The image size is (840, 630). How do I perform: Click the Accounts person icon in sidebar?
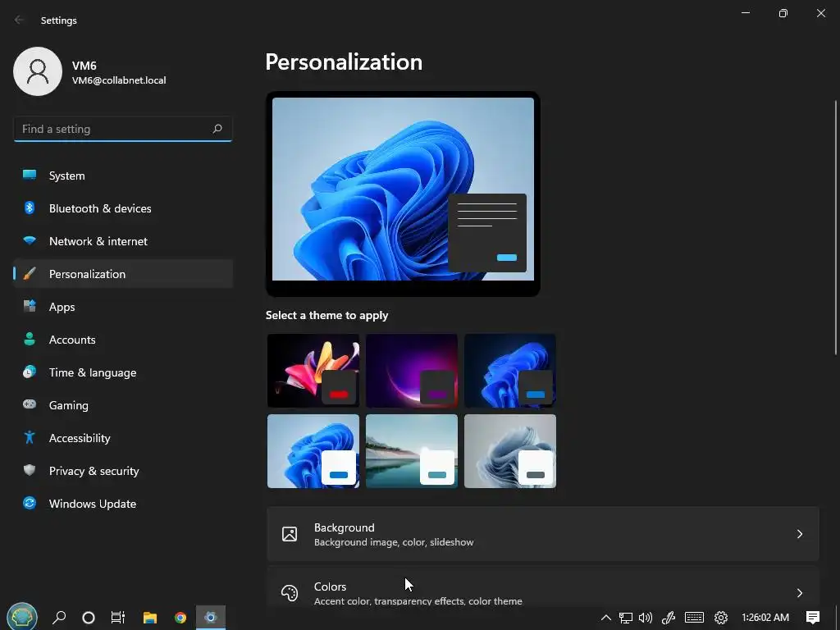(30, 339)
